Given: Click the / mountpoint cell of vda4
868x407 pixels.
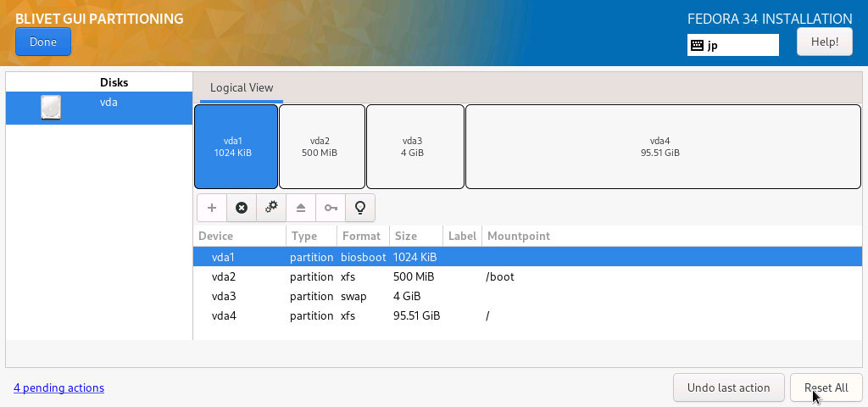Looking at the screenshot, I should click(487, 316).
